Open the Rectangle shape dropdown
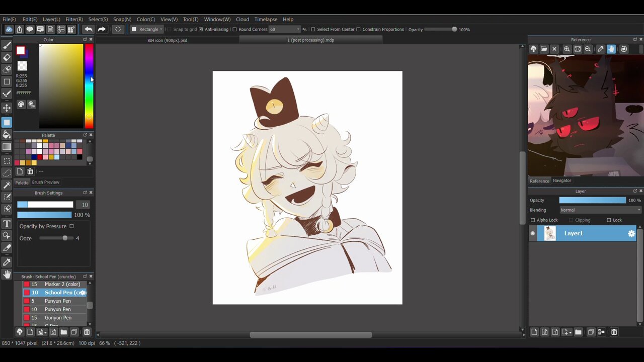644x362 pixels. [147, 29]
